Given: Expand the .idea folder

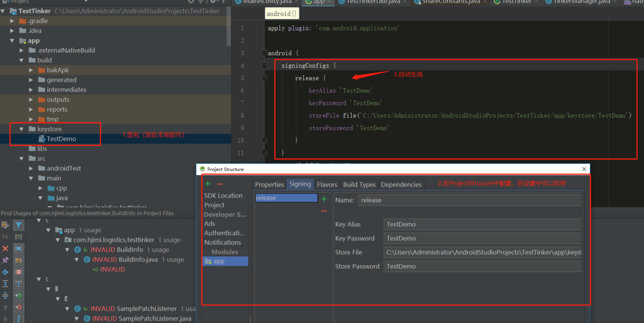Looking at the screenshot, I should pyautogui.click(x=12, y=31).
